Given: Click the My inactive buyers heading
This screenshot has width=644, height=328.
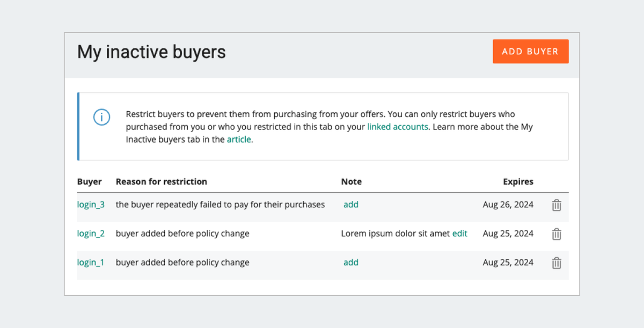Looking at the screenshot, I should (151, 52).
